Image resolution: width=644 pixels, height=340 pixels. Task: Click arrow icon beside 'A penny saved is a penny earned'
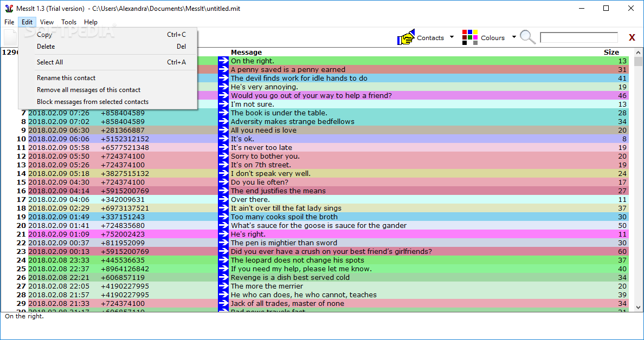pyautogui.click(x=223, y=69)
